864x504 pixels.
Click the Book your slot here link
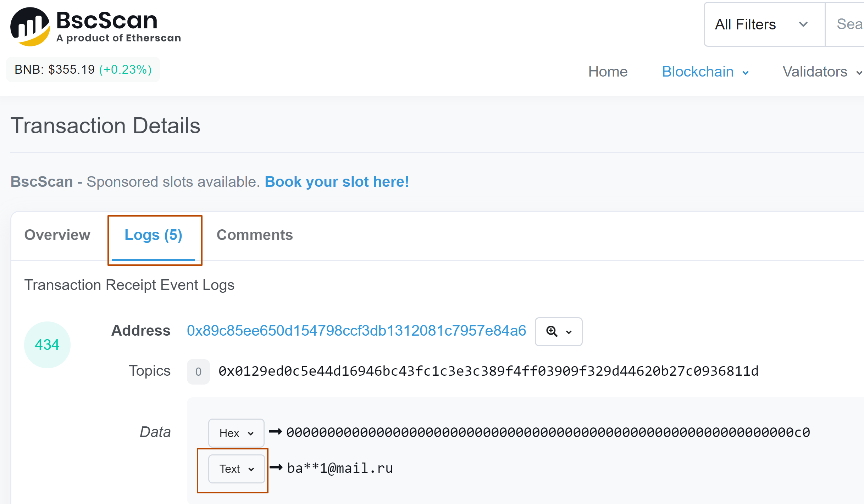[337, 182]
